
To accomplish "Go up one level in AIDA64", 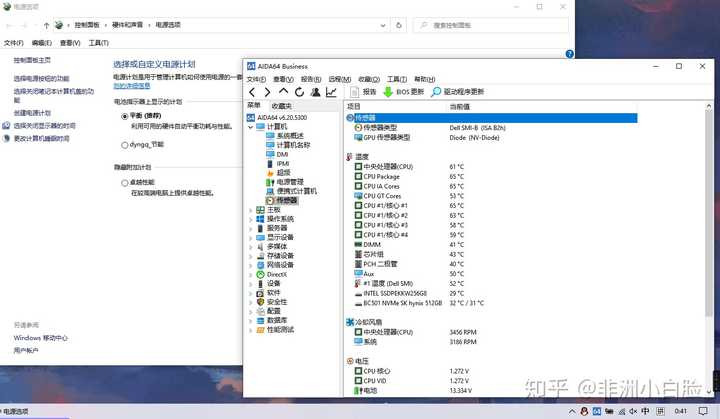I will [283, 91].
